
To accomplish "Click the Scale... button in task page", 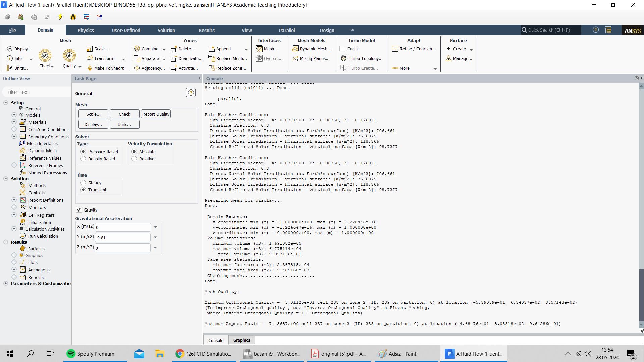I will 93,114.
